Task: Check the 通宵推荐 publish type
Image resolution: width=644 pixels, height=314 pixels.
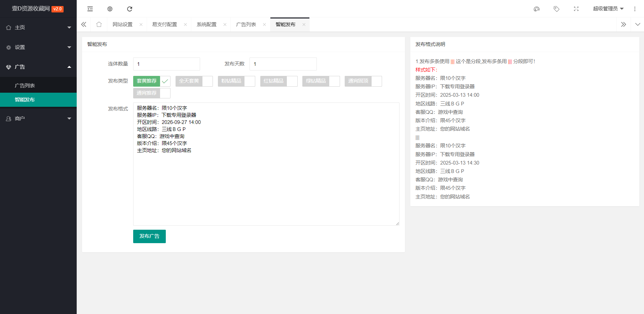Action: pyautogui.click(x=152, y=93)
